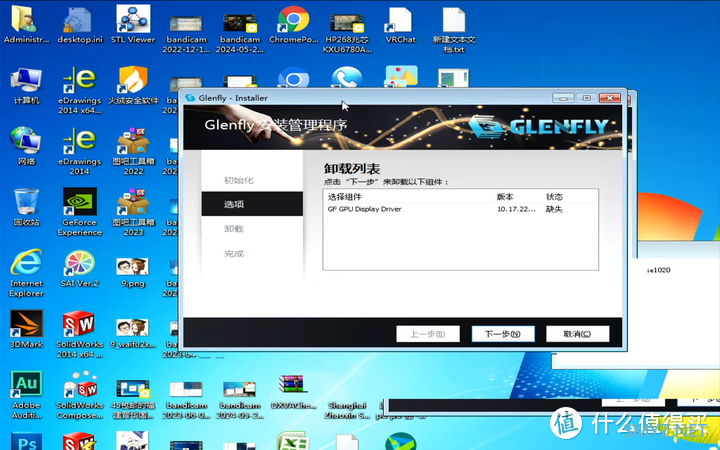
Task: Click the 缺失 status cell
Action: (554, 209)
